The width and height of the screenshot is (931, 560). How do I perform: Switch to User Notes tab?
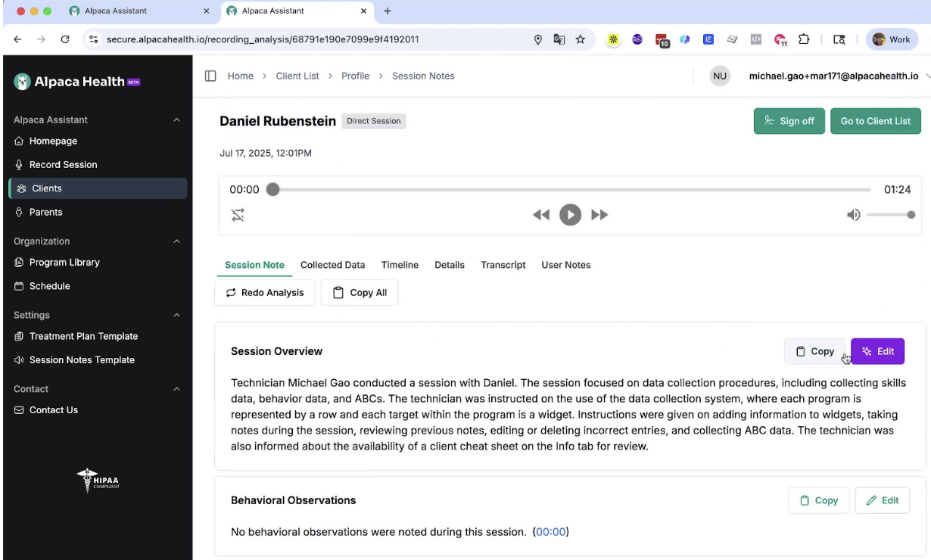(x=566, y=265)
